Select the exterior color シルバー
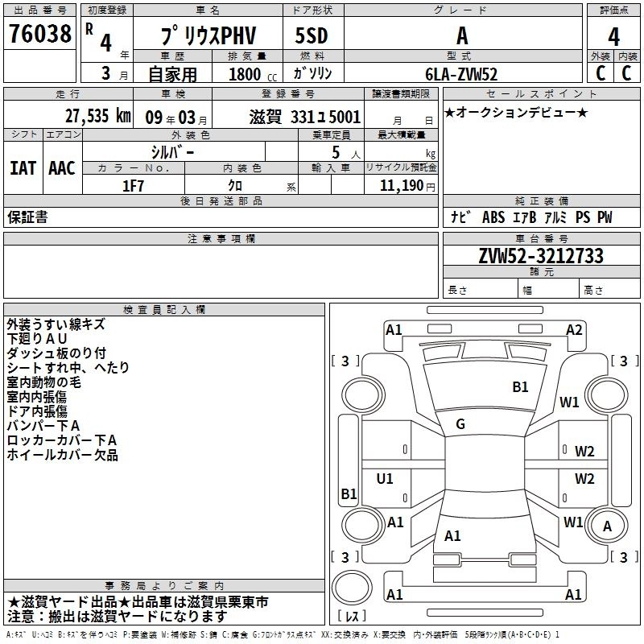 tap(172, 152)
